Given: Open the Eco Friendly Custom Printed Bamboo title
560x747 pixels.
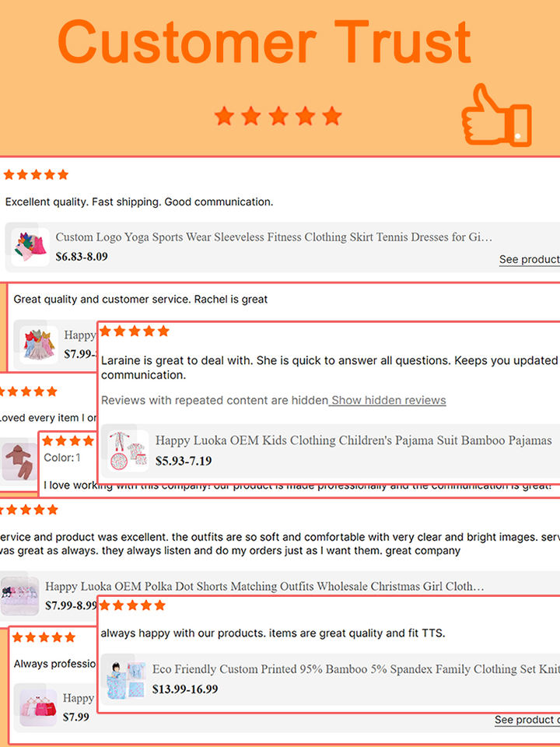Looking at the screenshot, I should (355, 669).
